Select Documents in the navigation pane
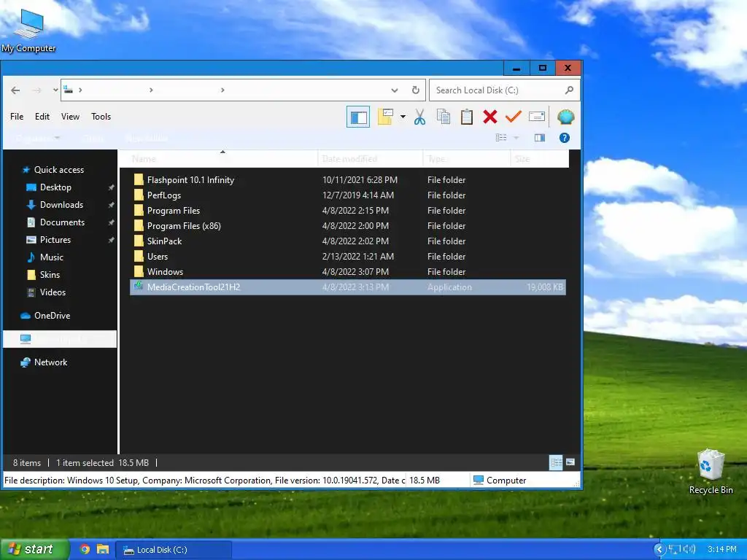The image size is (747, 560). pyautogui.click(x=62, y=222)
